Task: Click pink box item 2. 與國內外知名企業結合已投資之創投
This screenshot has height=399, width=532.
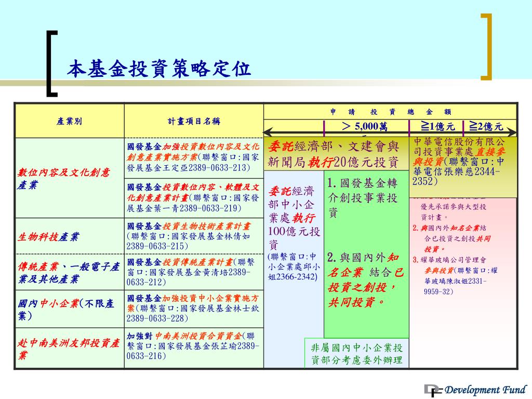Action: 452,238
